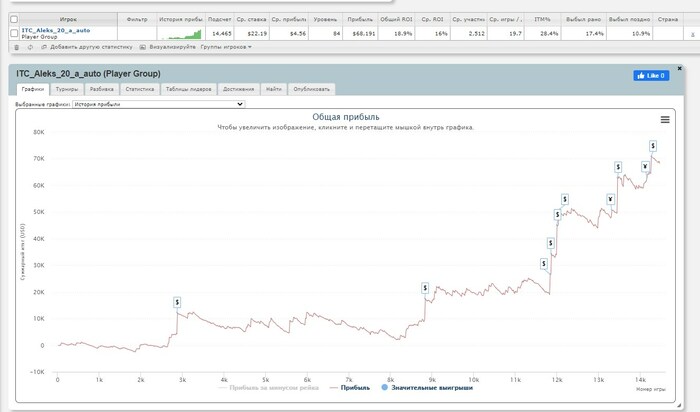The image size is (700, 412).
Task: Click the $ marker near game 3k
Action: click(177, 302)
